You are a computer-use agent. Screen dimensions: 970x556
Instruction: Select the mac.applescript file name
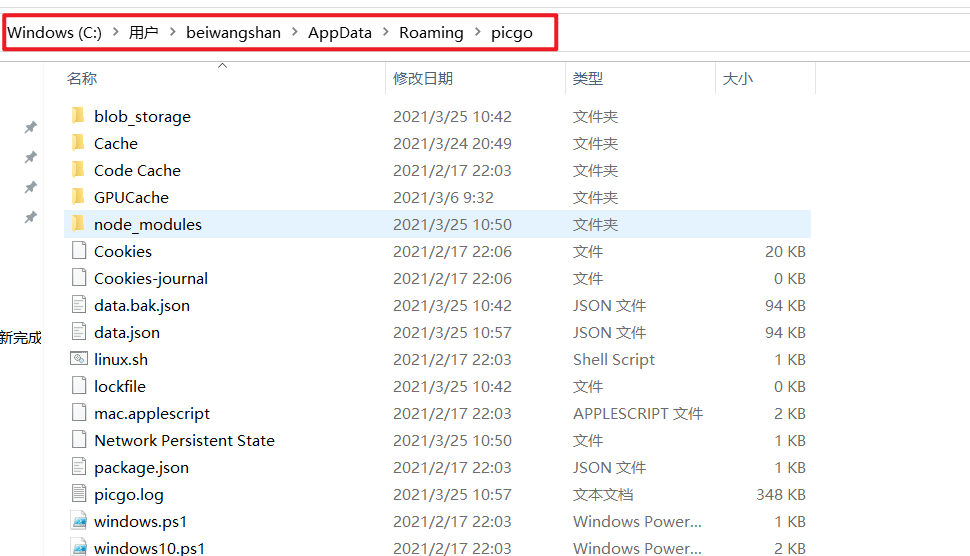[x=152, y=413]
